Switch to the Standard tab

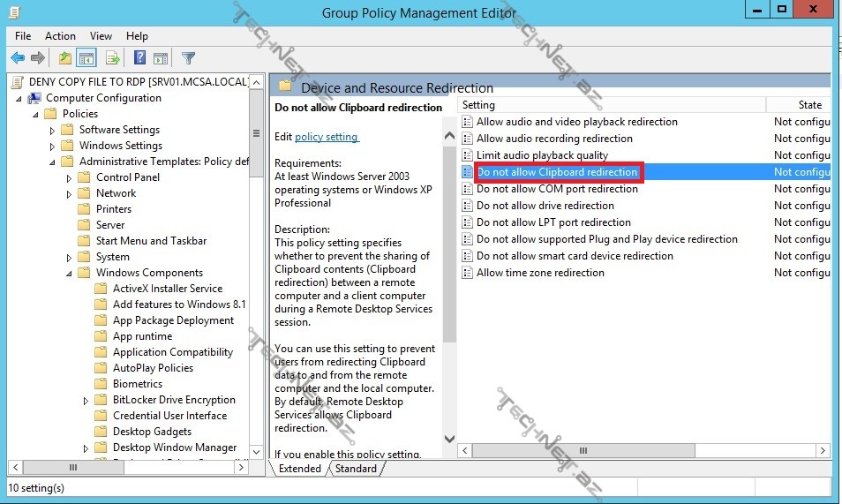click(356, 469)
